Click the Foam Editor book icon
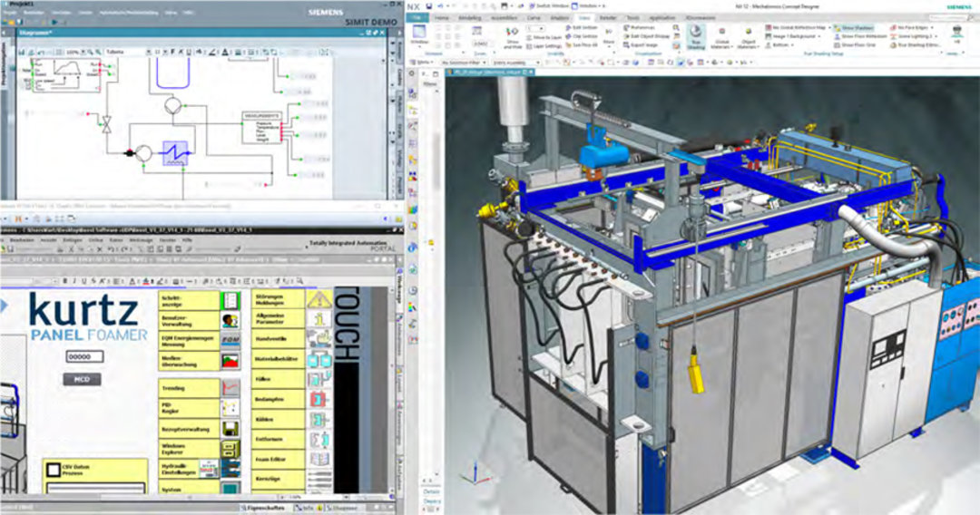This screenshot has width=980, height=515. [x=319, y=459]
